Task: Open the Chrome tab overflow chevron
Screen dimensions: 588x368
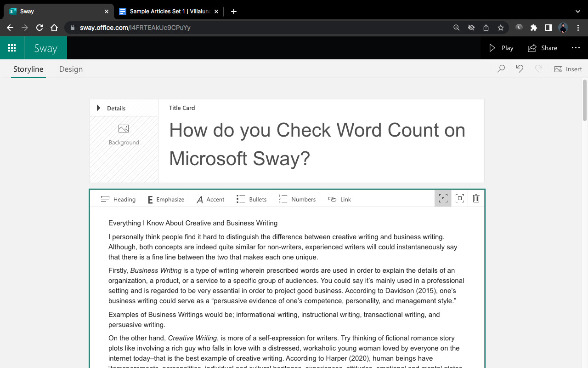Action: [577, 11]
